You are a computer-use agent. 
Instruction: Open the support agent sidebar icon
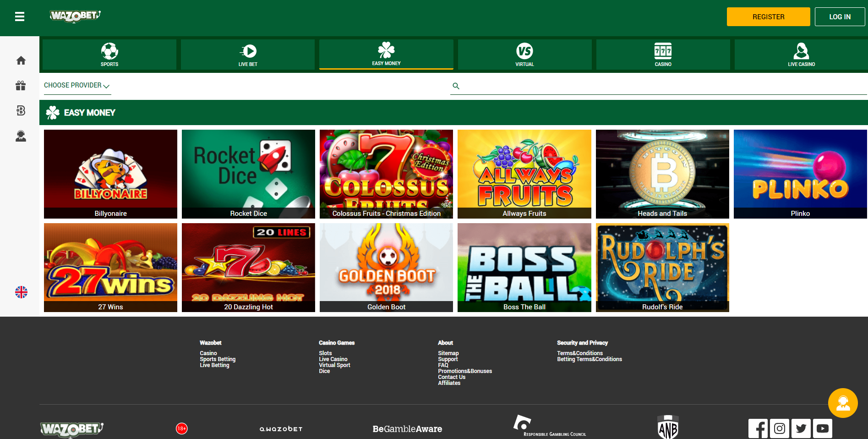[21, 136]
